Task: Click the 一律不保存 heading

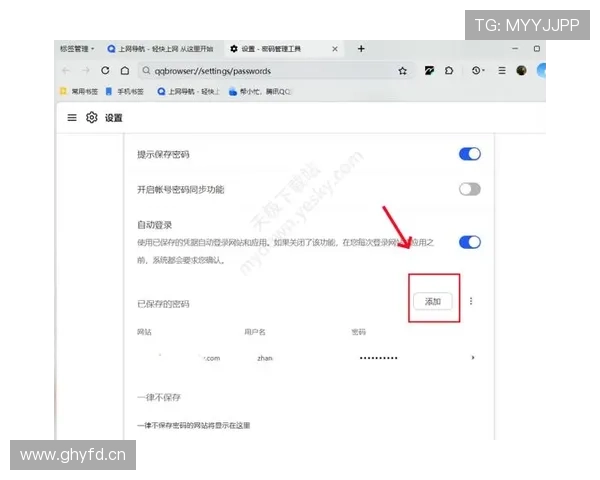Action: pos(159,397)
